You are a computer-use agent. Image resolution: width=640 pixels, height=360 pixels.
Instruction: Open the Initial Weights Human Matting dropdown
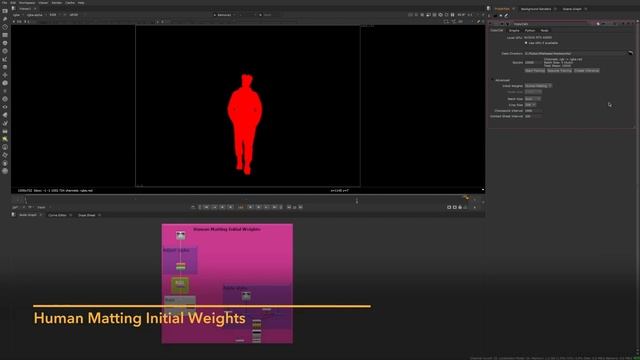(x=538, y=86)
